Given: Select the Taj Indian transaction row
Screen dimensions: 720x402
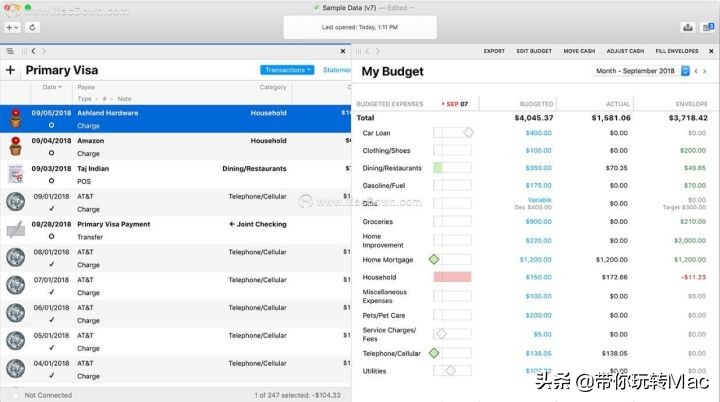Looking at the screenshot, I should [x=175, y=175].
